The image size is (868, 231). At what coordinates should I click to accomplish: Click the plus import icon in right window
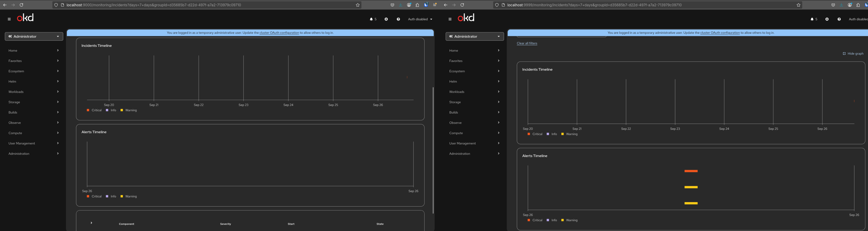click(827, 19)
